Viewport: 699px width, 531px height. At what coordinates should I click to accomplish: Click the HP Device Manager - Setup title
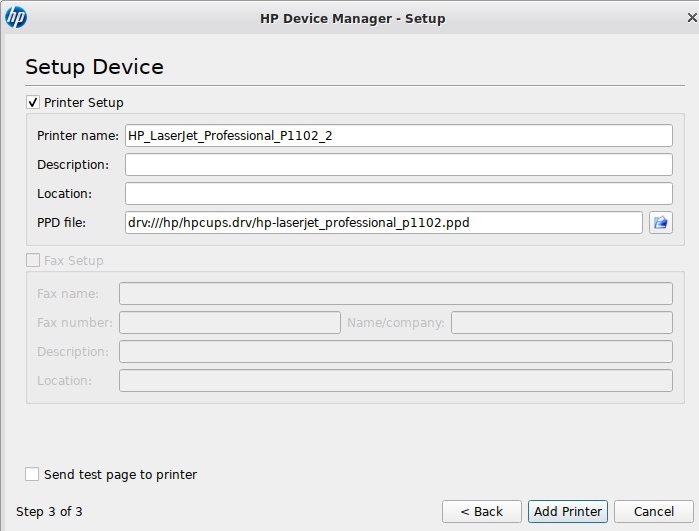point(353,18)
